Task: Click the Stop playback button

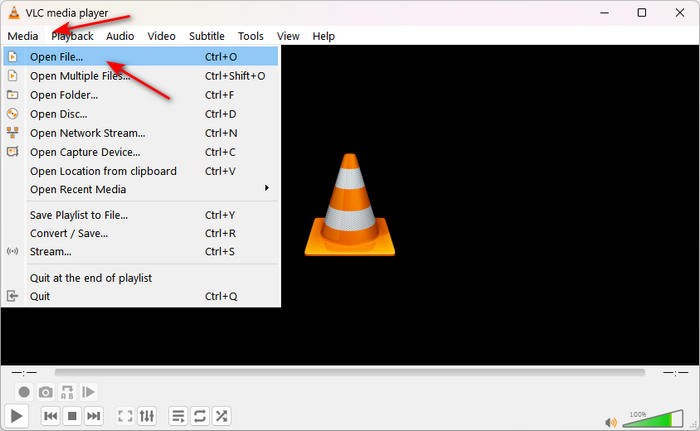Action: (x=72, y=416)
